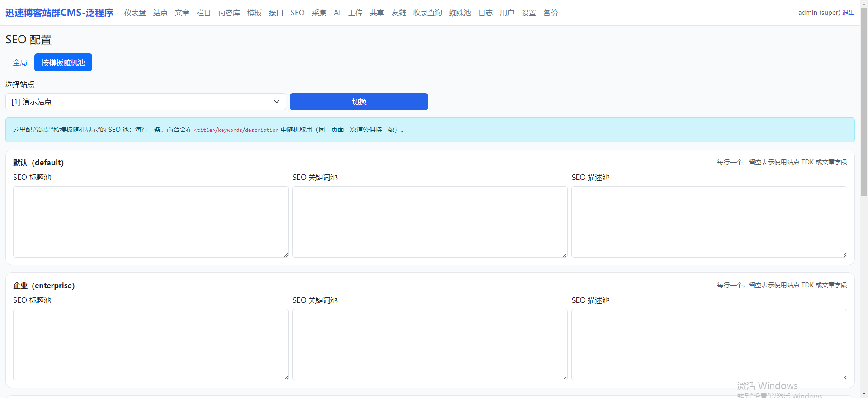The height and width of the screenshot is (398, 868).
Task: Click the default SEO 关键词池 textarea
Action: [429, 221]
